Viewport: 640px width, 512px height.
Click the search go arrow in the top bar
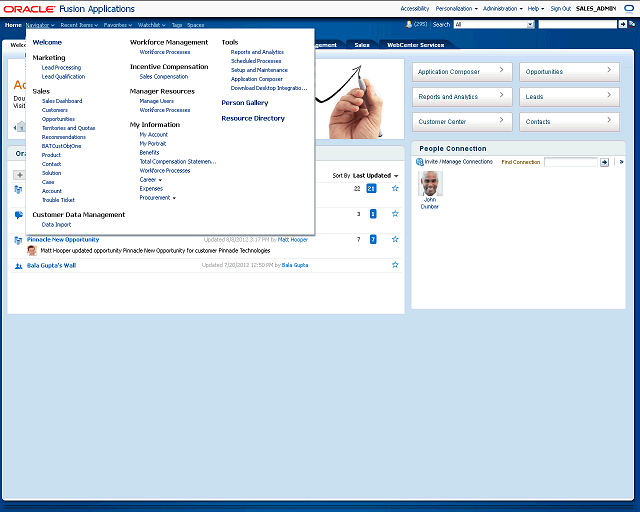(623, 24)
